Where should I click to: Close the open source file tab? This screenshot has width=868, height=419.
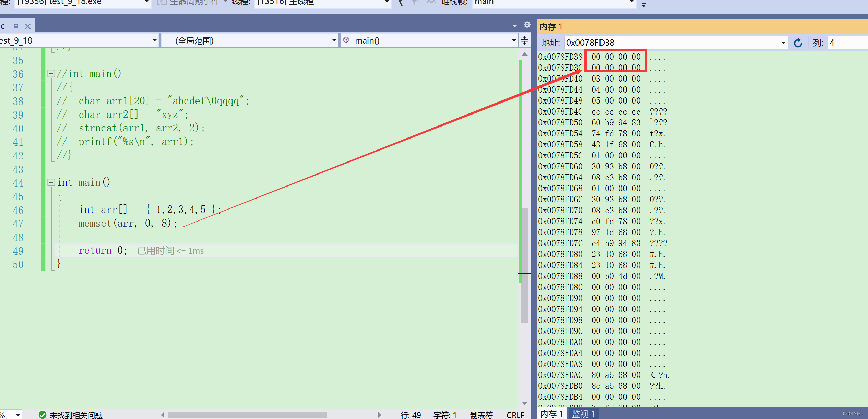point(28,26)
